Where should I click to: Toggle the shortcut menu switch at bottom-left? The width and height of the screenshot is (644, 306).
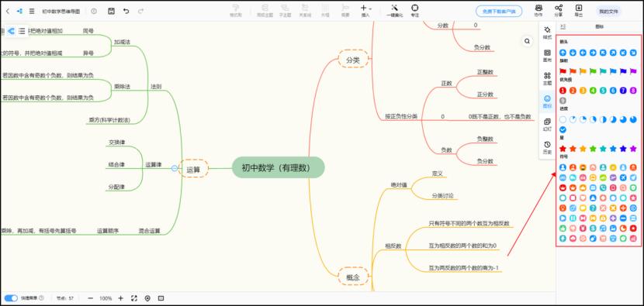pos(11,298)
